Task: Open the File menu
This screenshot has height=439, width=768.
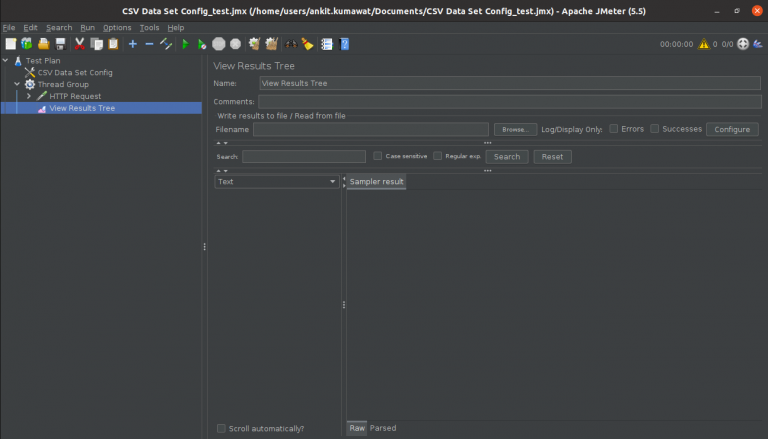Action: (9, 27)
